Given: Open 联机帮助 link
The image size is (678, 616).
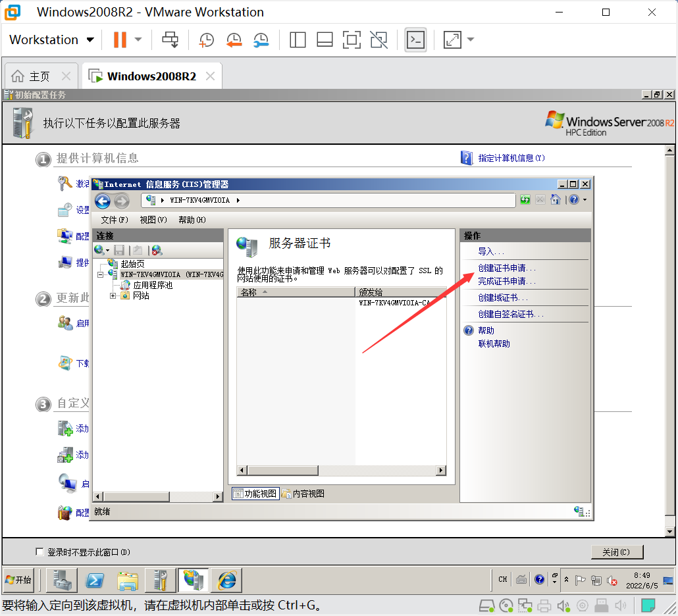Looking at the screenshot, I should point(494,344).
